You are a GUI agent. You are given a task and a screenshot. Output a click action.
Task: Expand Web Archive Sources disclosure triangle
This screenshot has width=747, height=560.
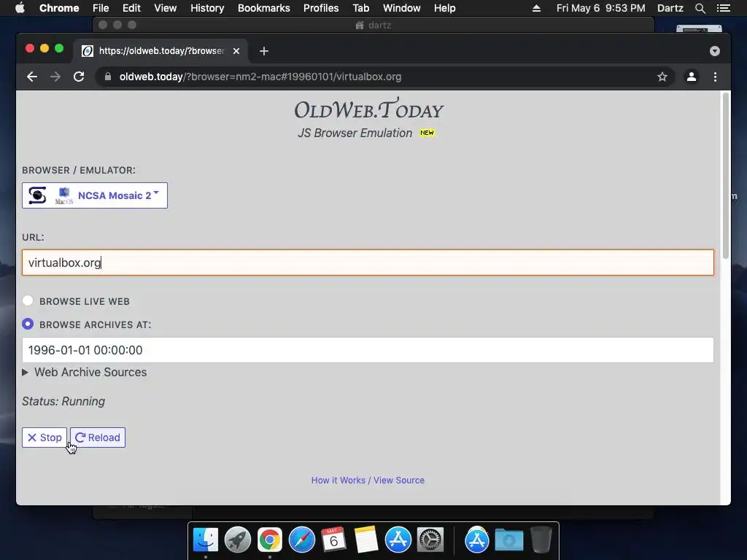point(26,373)
